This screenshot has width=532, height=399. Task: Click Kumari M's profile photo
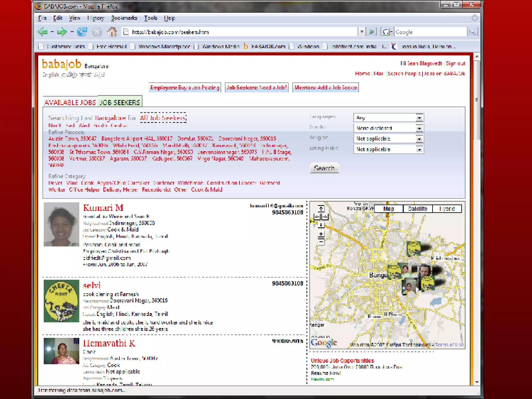pos(61,224)
